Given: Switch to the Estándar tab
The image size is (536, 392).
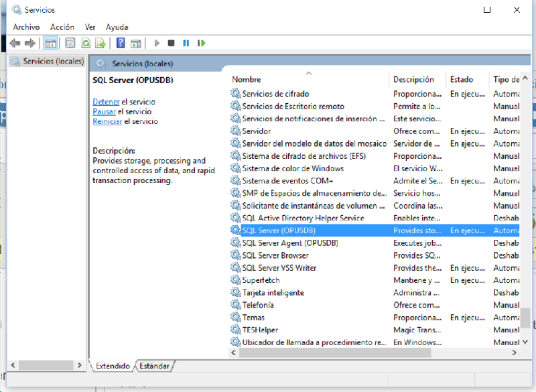Looking at the screenshot, I should (155, 366).
